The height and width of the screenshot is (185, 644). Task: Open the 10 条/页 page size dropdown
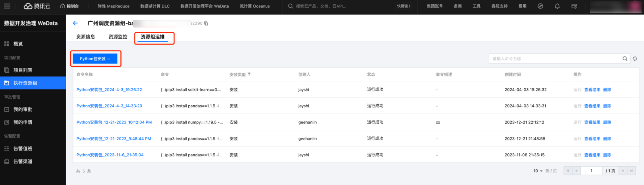(x=538, y=171)
